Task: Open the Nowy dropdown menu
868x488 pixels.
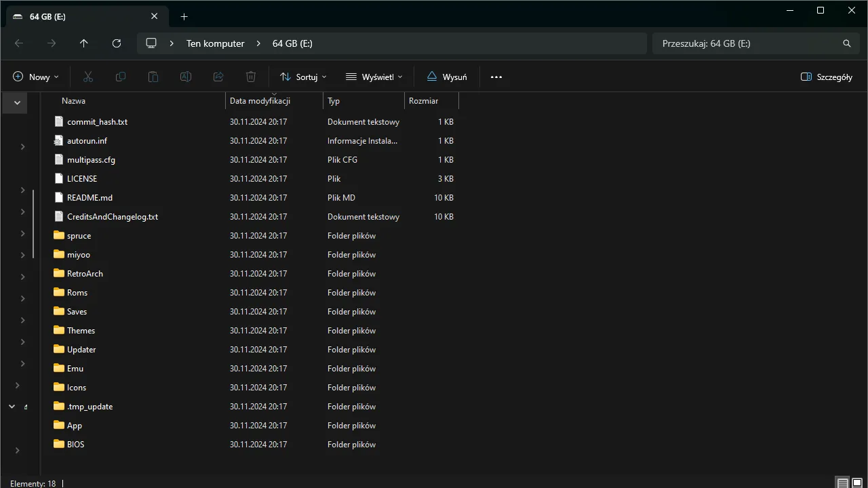Action: coord(36,77)
